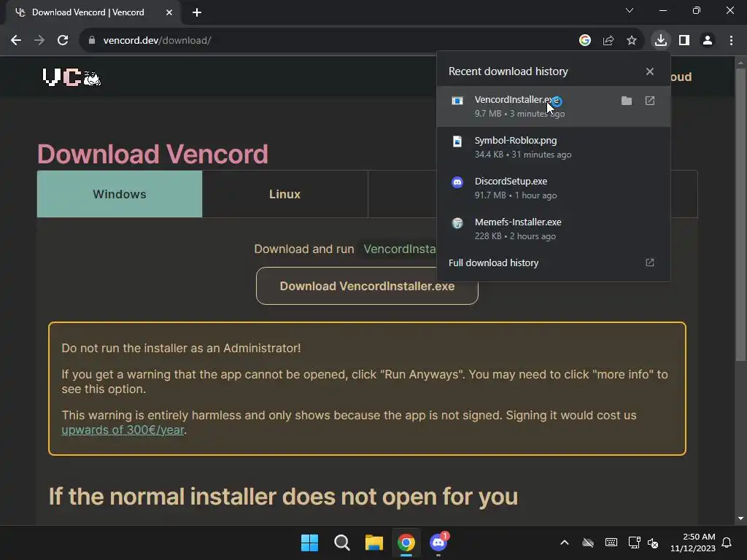Open the Chrome profile menu
This screenshot has width=747, height=560.
(x=708, y=41)
